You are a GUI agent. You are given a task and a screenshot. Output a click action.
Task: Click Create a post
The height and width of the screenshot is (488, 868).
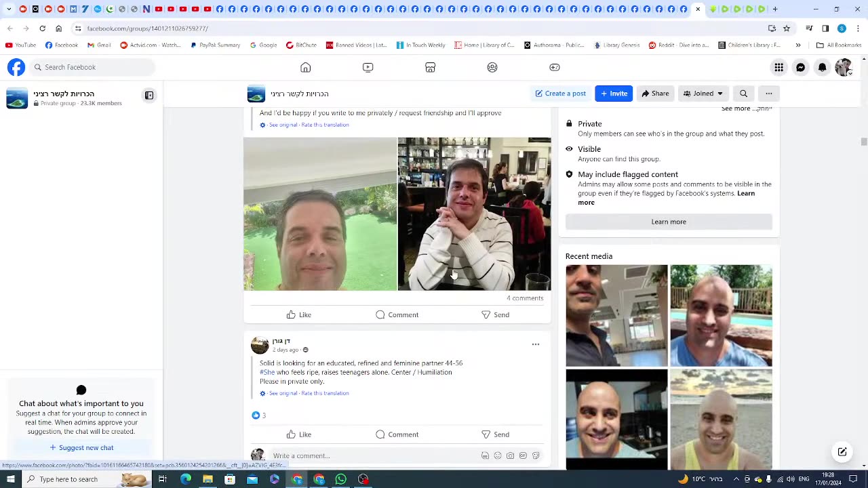point(560,94)
